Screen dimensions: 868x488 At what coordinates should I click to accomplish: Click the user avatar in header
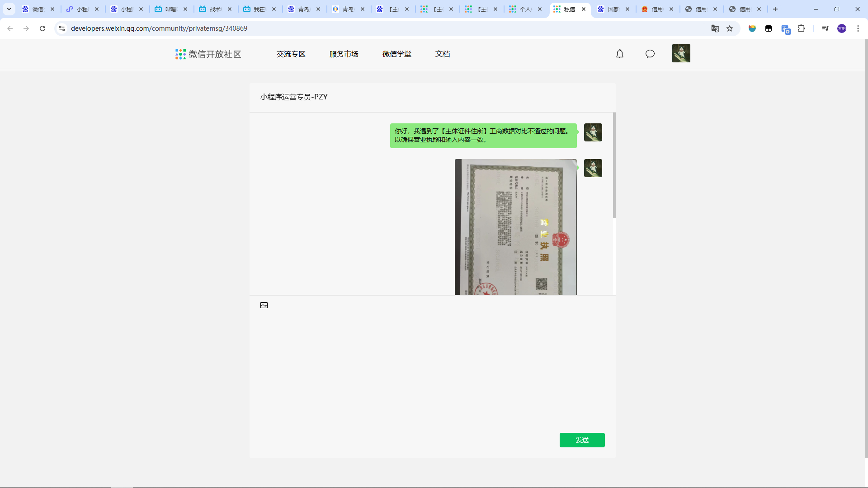(x=681, y=53)
